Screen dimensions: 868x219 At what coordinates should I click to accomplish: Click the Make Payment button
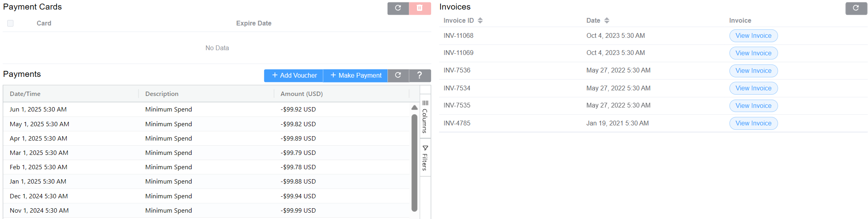356,75
